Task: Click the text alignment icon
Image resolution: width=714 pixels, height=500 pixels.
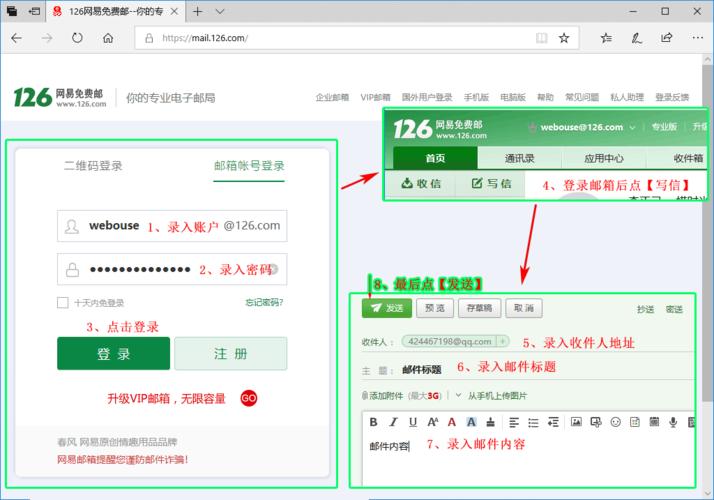Action: [x=514, y=422]
